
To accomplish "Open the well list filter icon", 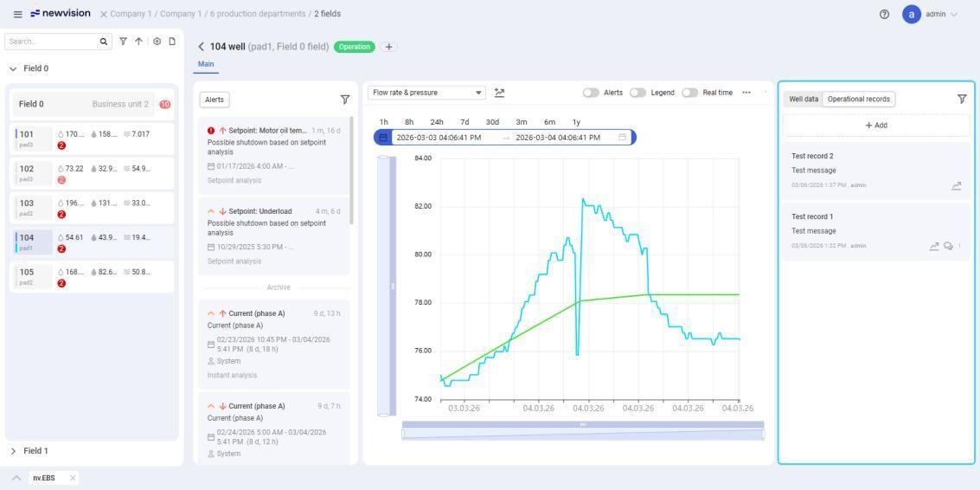I will coord(123,42).
